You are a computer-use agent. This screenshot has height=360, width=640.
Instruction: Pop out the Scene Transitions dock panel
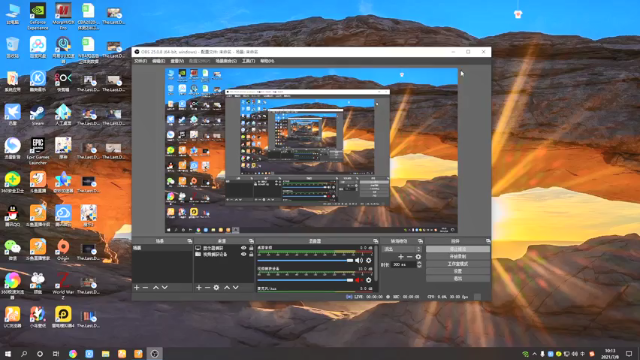coord(420,241)
